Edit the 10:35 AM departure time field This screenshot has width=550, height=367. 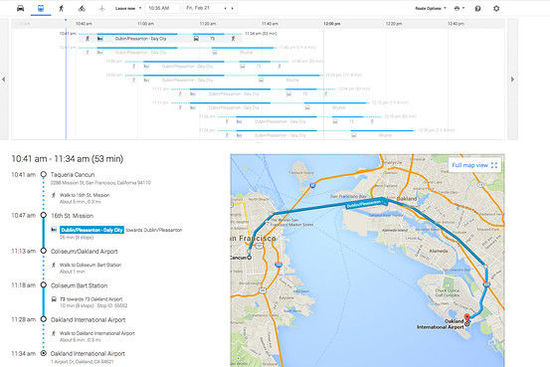click(159, 8)
